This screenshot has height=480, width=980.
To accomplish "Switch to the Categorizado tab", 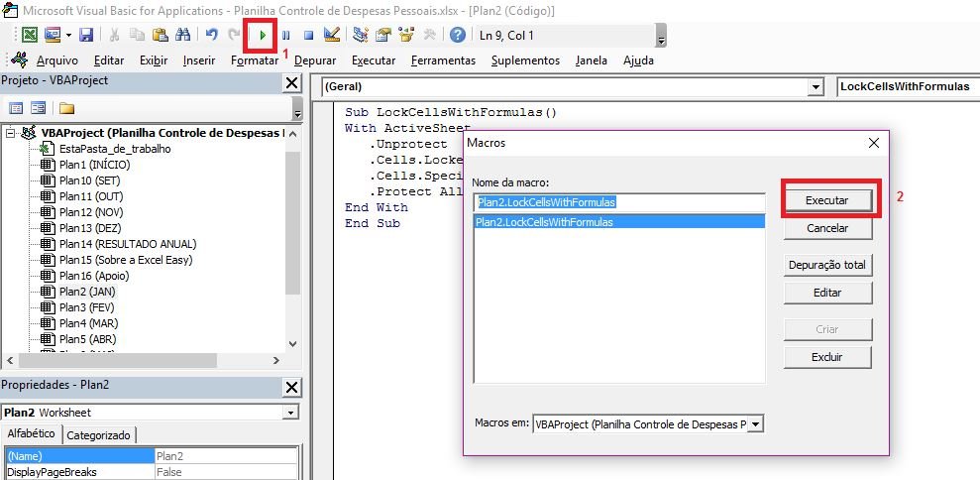I will (x=99, y=434).
